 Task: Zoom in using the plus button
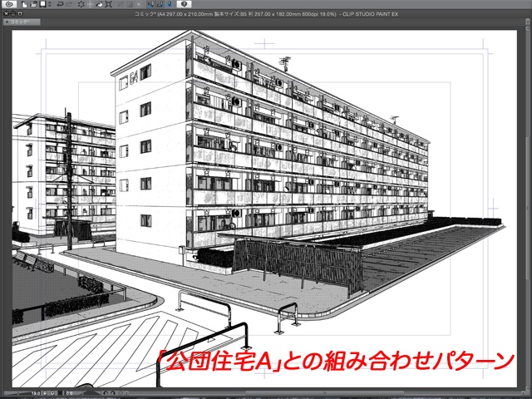(52, 393)
